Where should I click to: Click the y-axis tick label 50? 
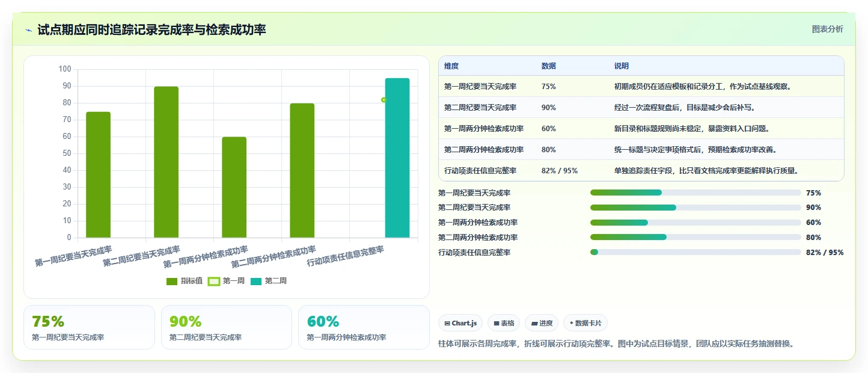pyautogui.click(x=67, y=153)
